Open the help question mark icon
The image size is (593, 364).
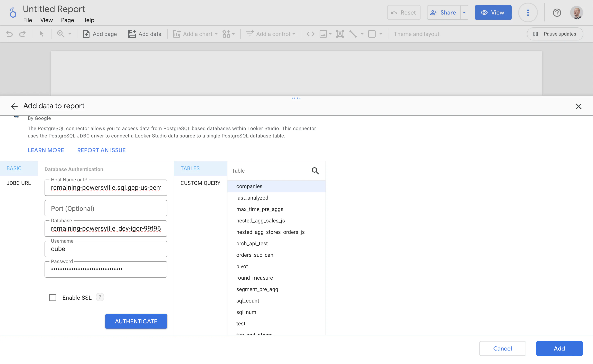[x=557, y=12]
